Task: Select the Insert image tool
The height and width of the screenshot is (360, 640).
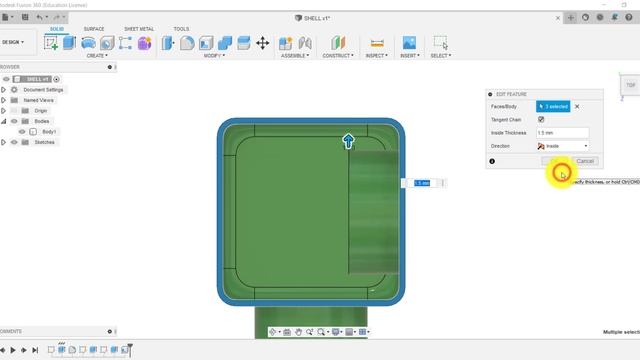Action: pos(409,43)
